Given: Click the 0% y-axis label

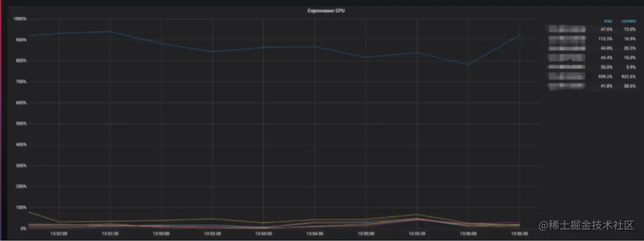Looking at the screenshot, I should pyautogui.click(x=23, y=228).
